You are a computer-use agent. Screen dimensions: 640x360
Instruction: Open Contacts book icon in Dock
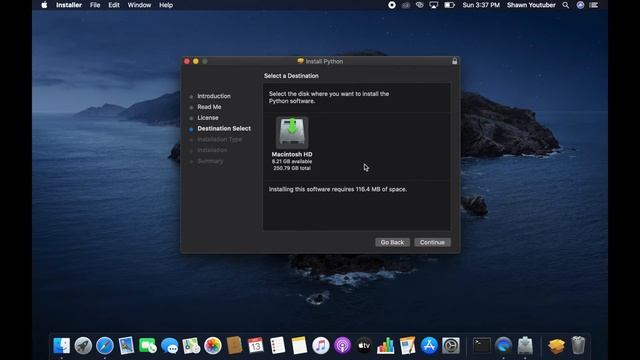click(x=234, y=346)
